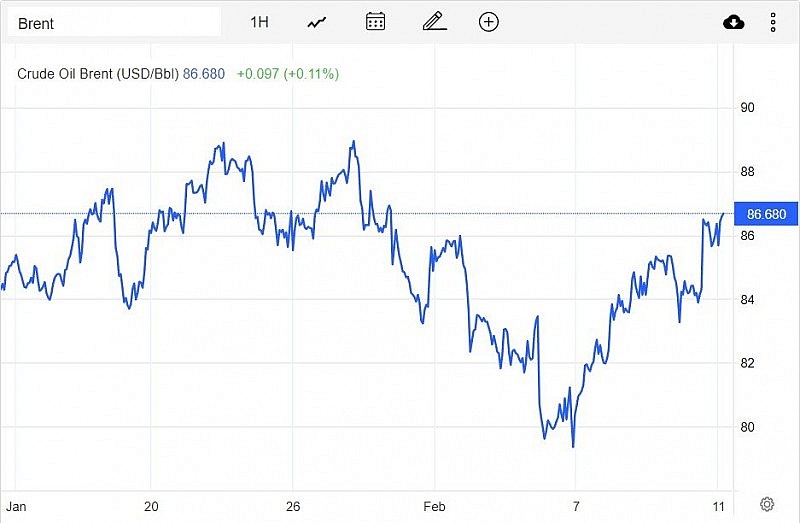The image size is (800, 523).
Task: Click the 26 date marker on time axis
Action: point(292,505)
